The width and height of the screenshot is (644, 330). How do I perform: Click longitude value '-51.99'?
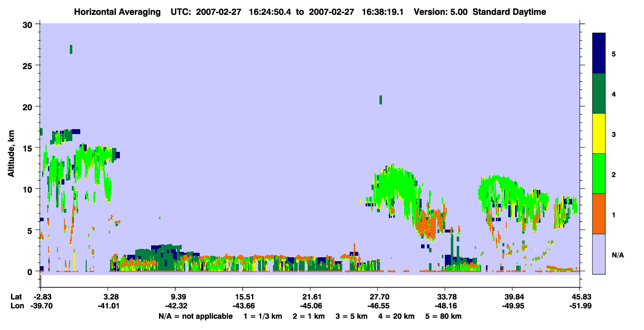(580, 306)
